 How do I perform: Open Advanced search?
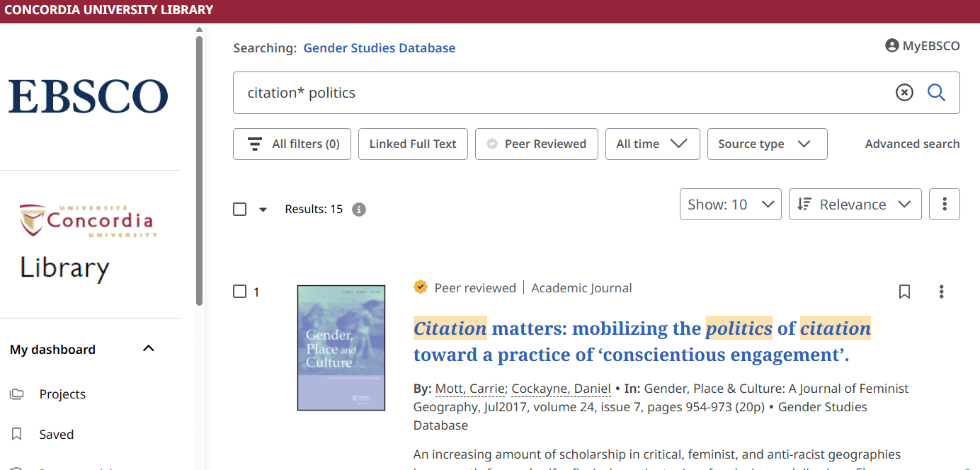tap(912, 144)
